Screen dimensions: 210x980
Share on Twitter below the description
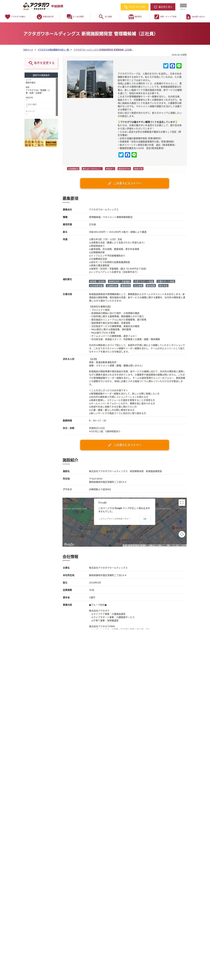click(x=121, y=155)
